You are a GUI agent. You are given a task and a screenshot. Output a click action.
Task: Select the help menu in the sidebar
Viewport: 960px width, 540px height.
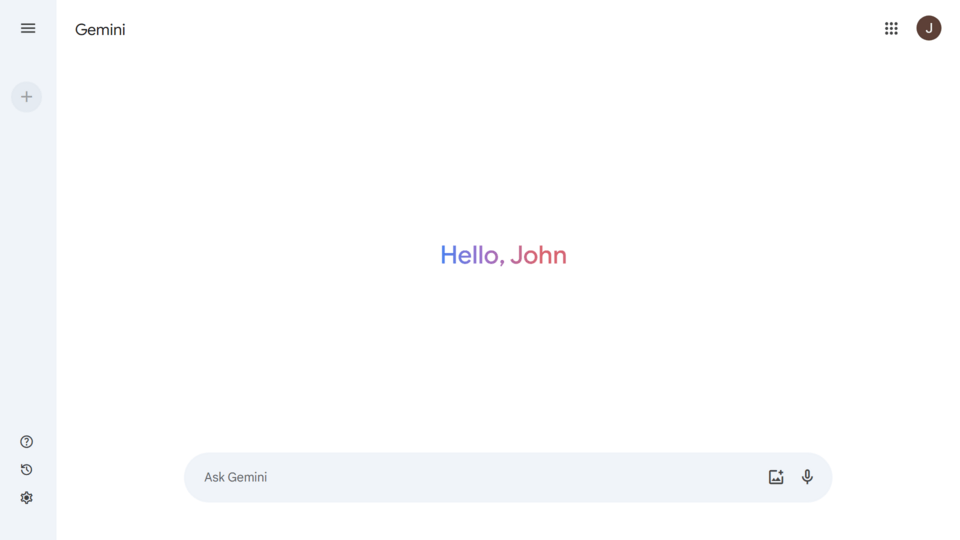tap(27, 442)
